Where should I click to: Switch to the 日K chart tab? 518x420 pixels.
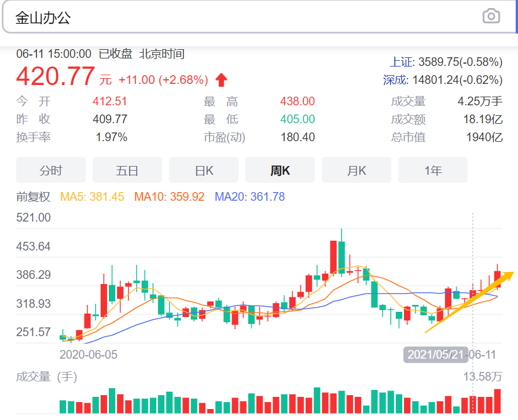pos(203,170)
